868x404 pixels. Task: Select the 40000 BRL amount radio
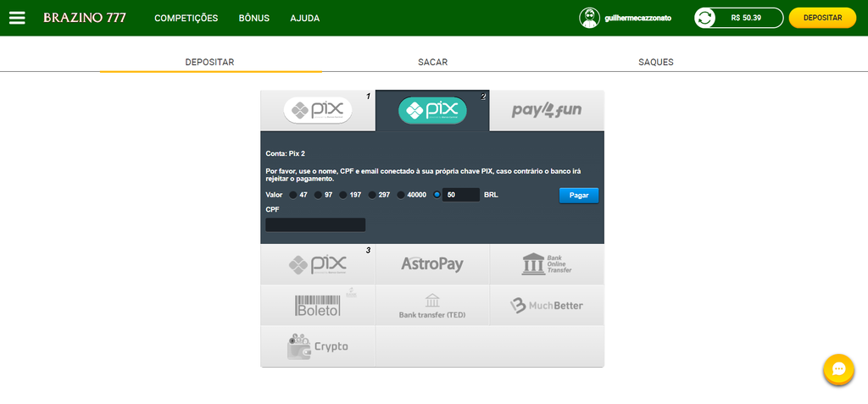pos(401,195)
